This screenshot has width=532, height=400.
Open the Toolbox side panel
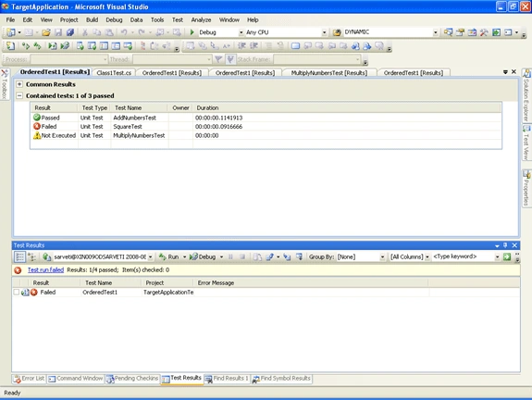point(5,84)
